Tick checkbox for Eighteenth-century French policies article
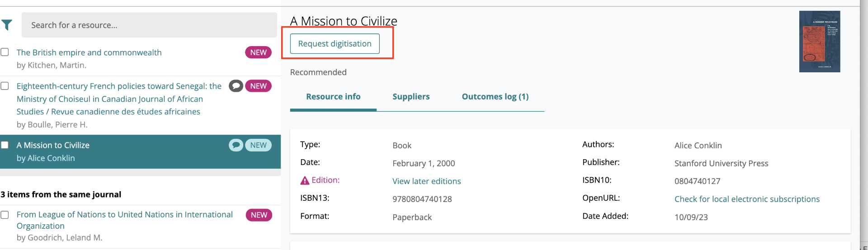 tap(5, 86)
